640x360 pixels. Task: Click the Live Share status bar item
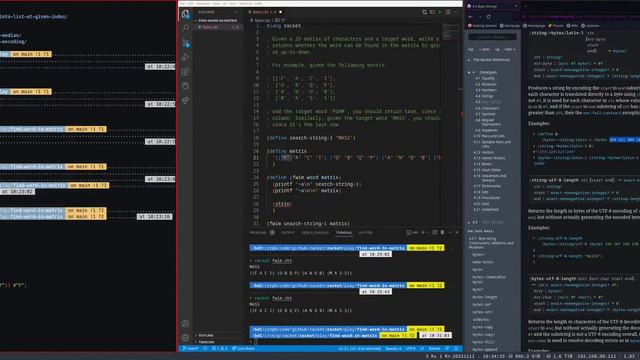pyautogui.click(x=244, y=349)
